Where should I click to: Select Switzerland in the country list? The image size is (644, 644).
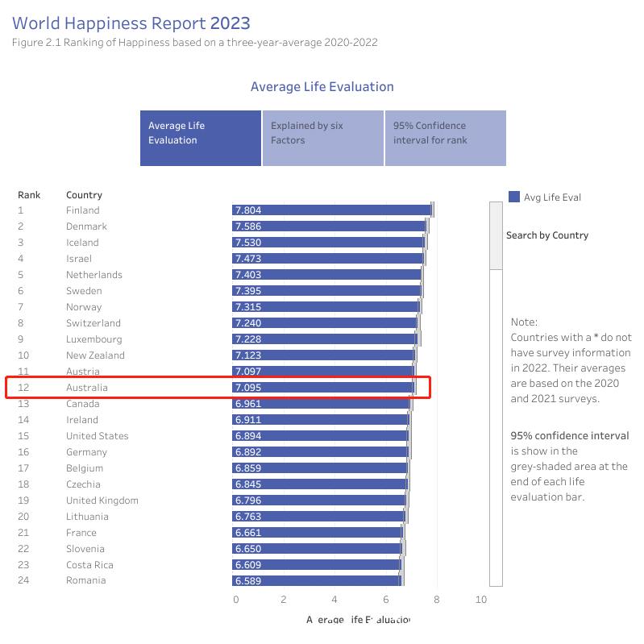93,323
